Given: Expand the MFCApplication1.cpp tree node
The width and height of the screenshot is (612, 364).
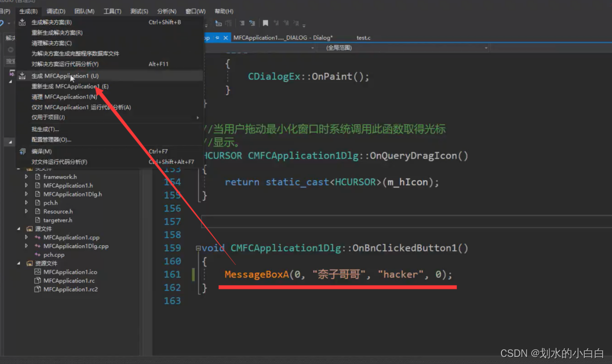Looking at the screenshot, I should point(26,237).
